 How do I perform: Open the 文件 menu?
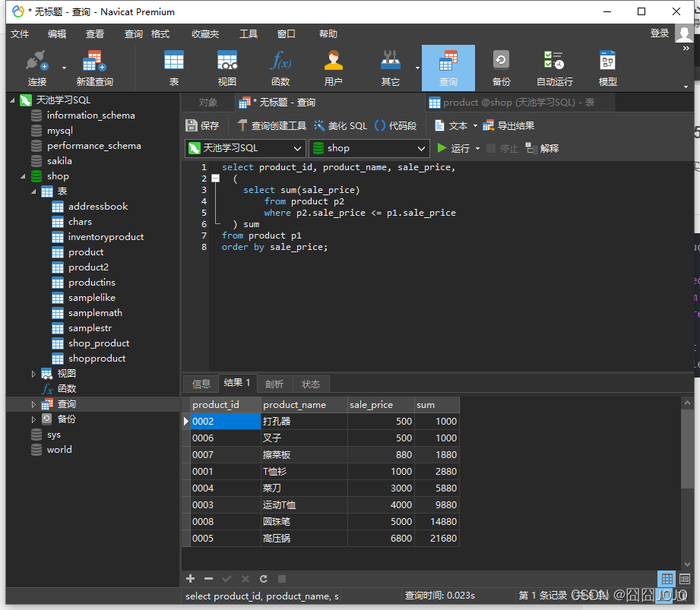click(x=20, y=34)
